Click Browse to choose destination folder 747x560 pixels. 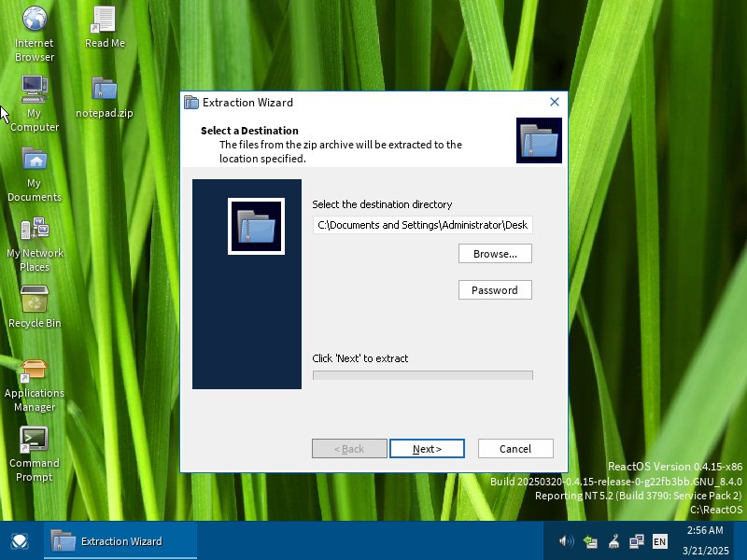click(x=495, y=253)
